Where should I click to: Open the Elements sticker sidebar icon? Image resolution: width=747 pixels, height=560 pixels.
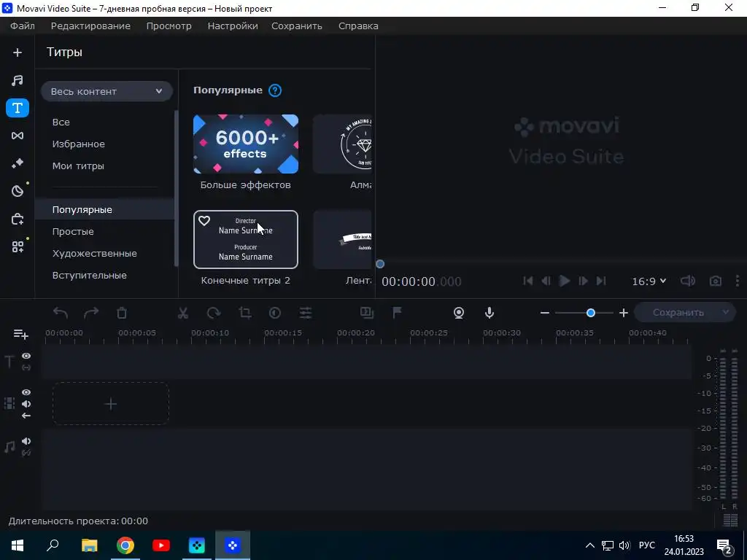pyautogui.click(x=18, y=192)
